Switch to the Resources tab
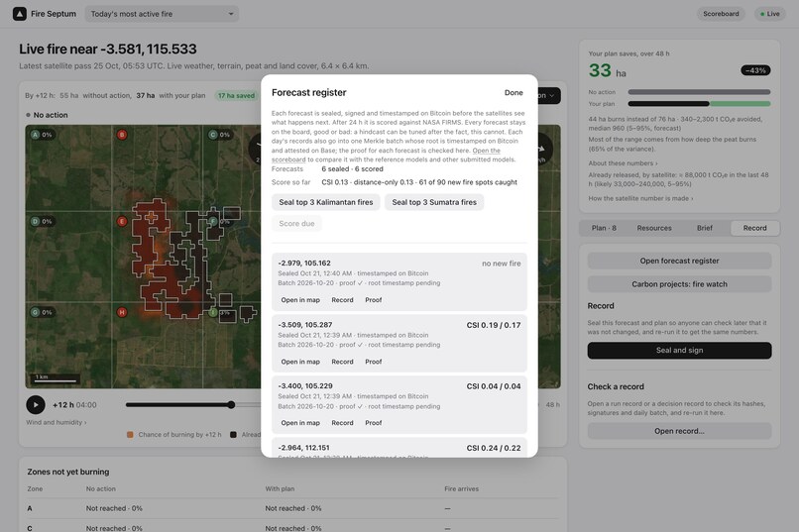The width and height of the screenshot is (799, 532). coord(654,228)
